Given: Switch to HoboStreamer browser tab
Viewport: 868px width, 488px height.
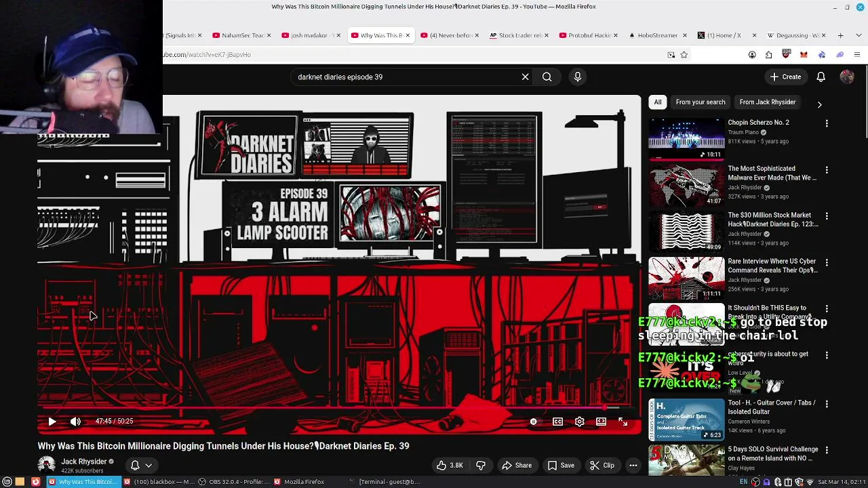Looking at the screenshot, I should click(x=656, y=35).
